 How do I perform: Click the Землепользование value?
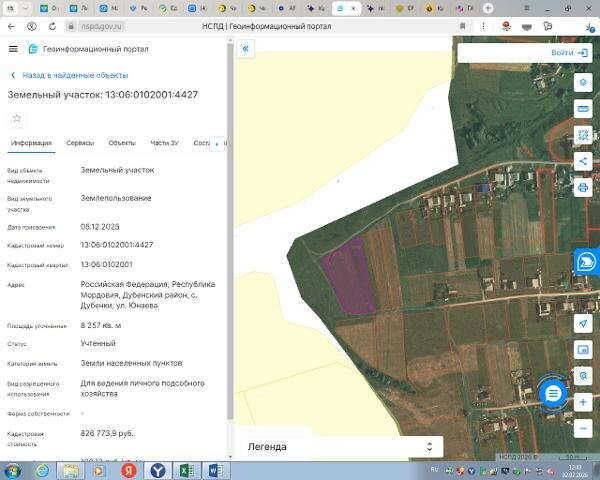(116, 198)
